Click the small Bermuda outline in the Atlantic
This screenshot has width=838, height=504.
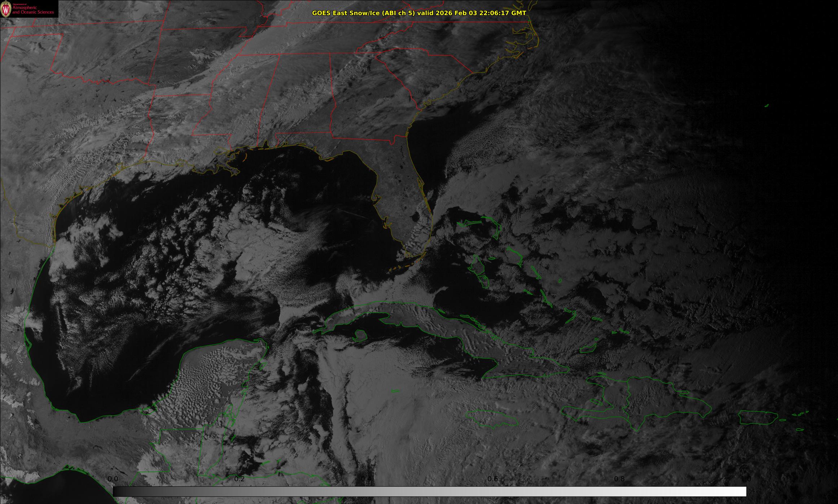pyautogui.click(x=766, y=106)
